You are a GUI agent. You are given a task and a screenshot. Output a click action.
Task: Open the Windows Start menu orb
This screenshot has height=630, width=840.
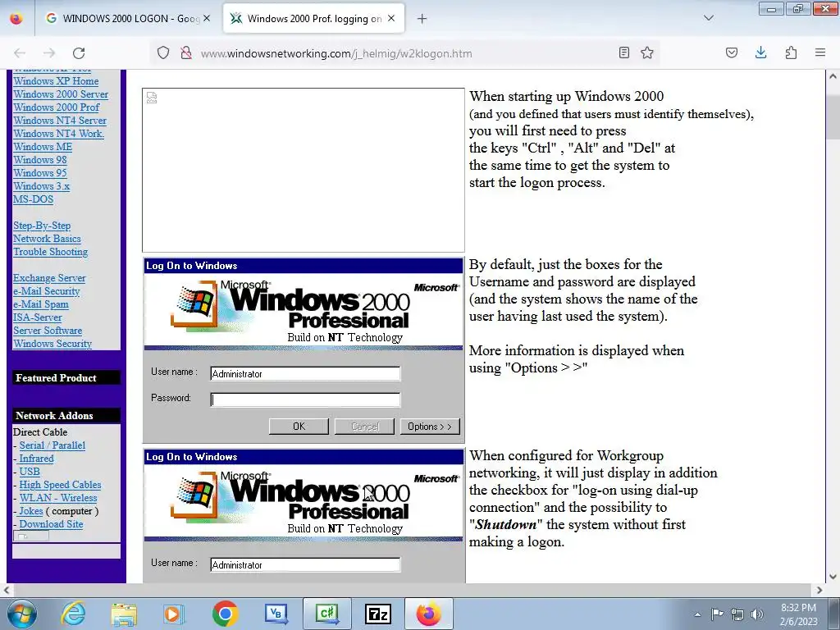(x=22, y=614)
